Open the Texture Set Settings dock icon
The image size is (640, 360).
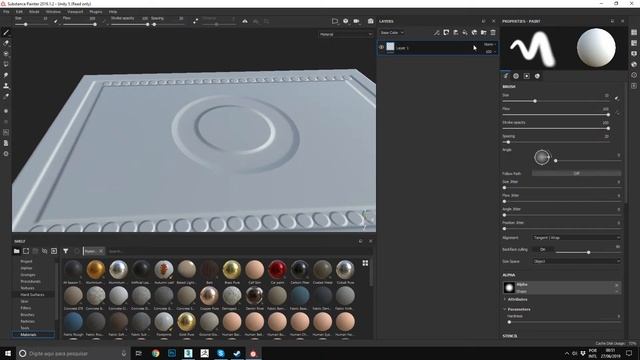pyautogui.click(x=634, y=43)
